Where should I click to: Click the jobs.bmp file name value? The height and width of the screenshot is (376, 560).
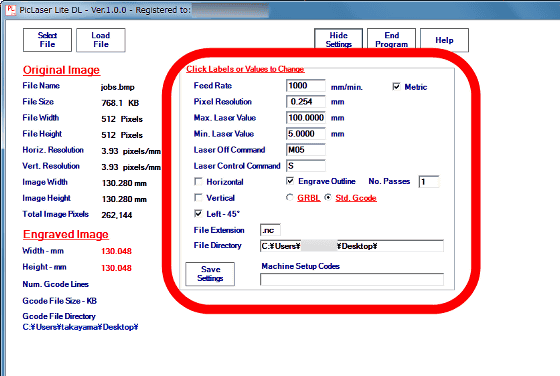(x=118, y=87)
